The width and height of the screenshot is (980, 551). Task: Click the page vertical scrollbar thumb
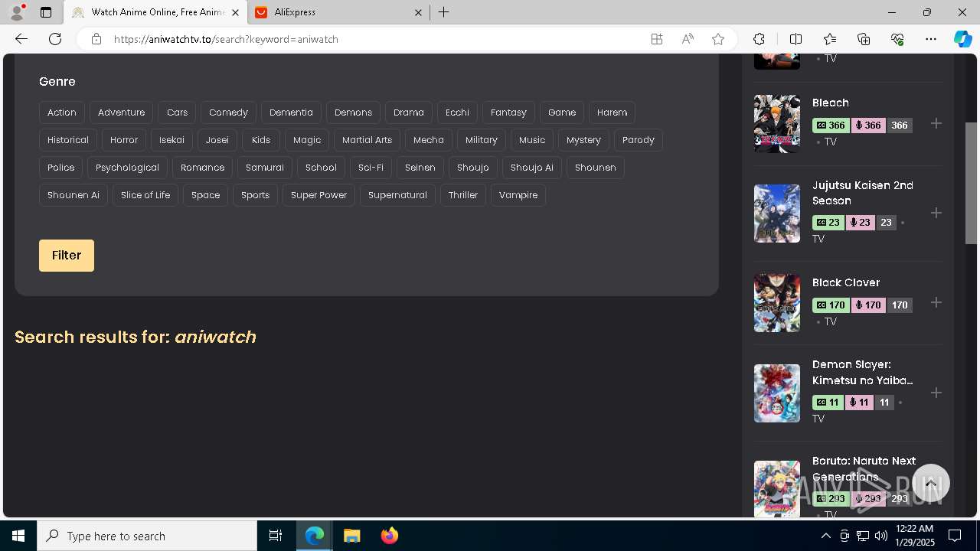971,183
